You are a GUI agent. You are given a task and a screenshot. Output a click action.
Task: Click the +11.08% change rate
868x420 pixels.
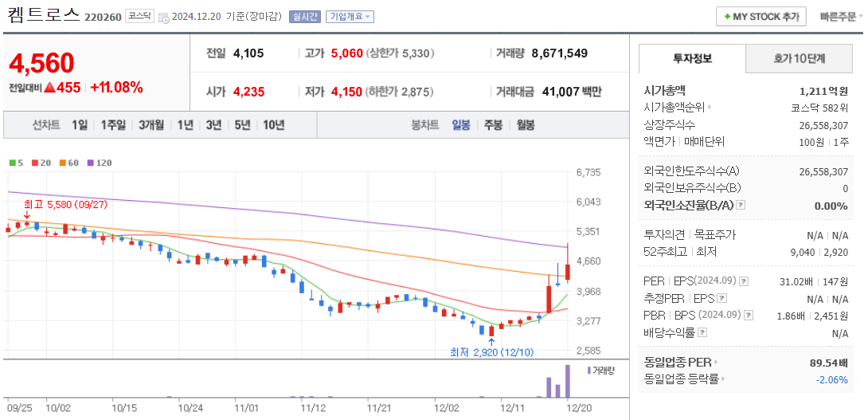(116, 87)
